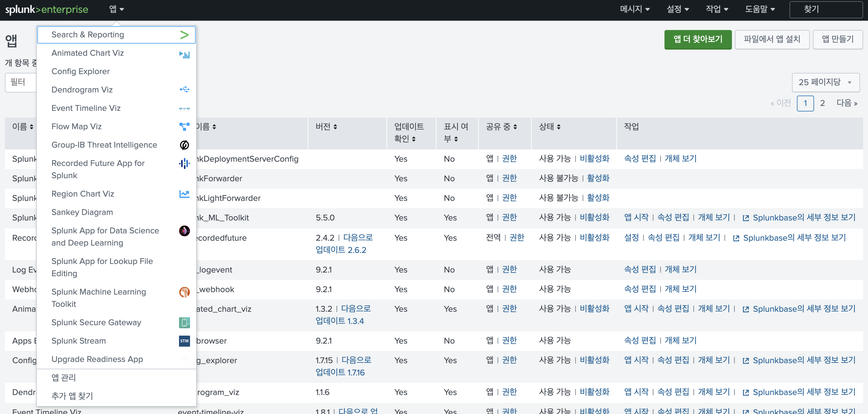Select Config Explorer in the app menu
Image resolution: width=868 pixels, height=414 pixels.
coord(116,71)
